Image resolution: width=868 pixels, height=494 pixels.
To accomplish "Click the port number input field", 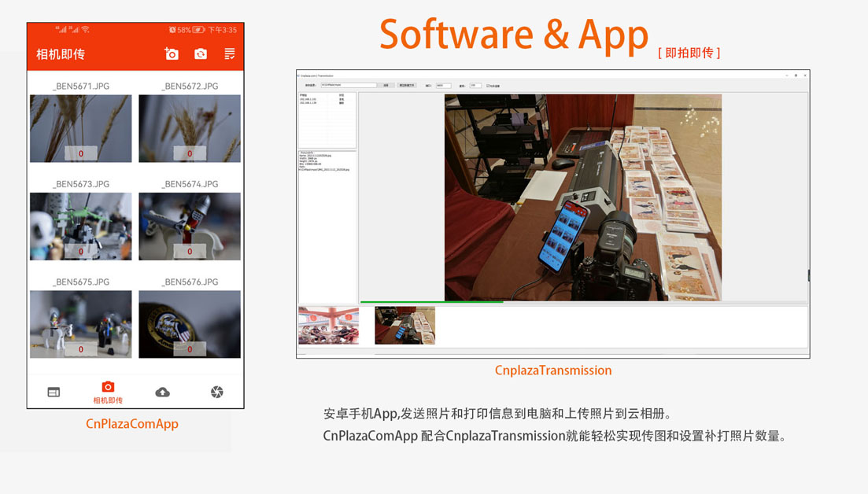I will pos(443,85).
